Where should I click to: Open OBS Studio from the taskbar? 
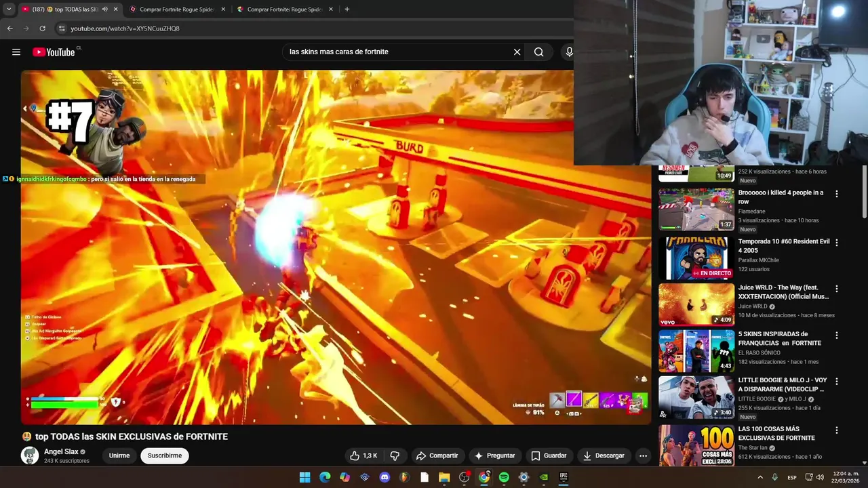coord(464,477)
